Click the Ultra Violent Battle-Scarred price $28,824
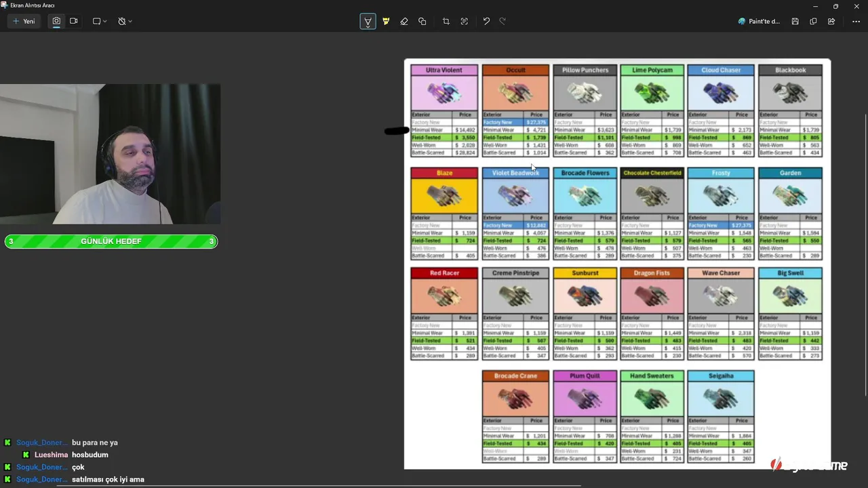The width and height of the screenshot is (868, 488). (x=465, y=153)
